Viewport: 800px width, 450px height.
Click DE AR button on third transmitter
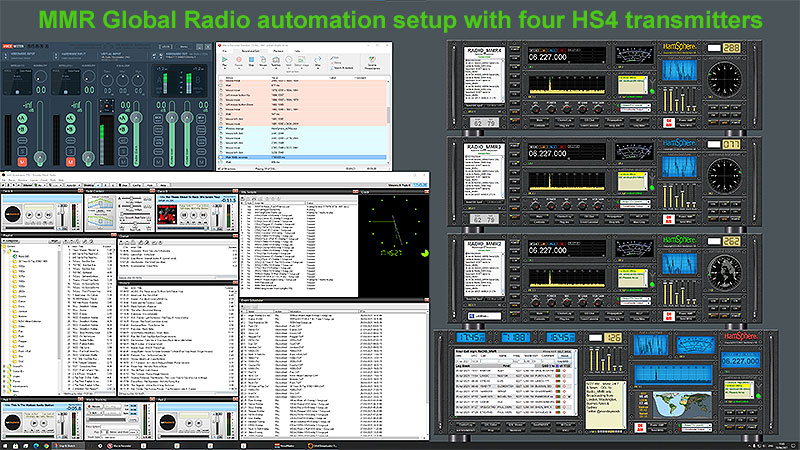pos(668,316)
